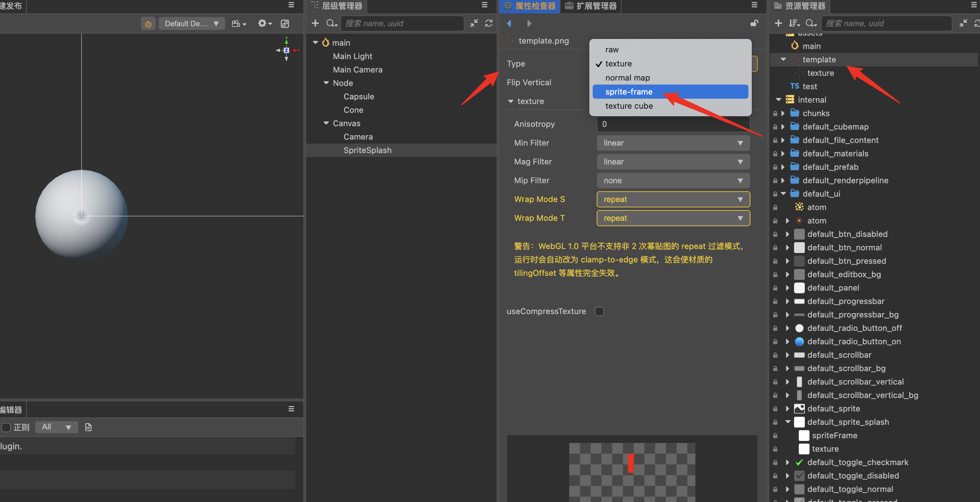The height and width of the screenshot is (502, 980).
Task: Enable the useCompressTexture checkbox
Action: [599, 311]
